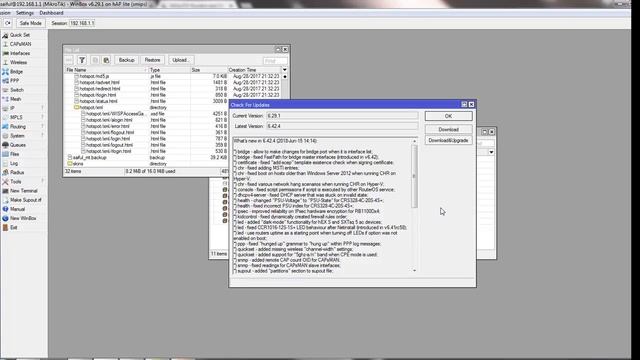Open the Settings menu
Image resolution: width=640 pixels, height=360 pixels.
(x=24, y=13)
